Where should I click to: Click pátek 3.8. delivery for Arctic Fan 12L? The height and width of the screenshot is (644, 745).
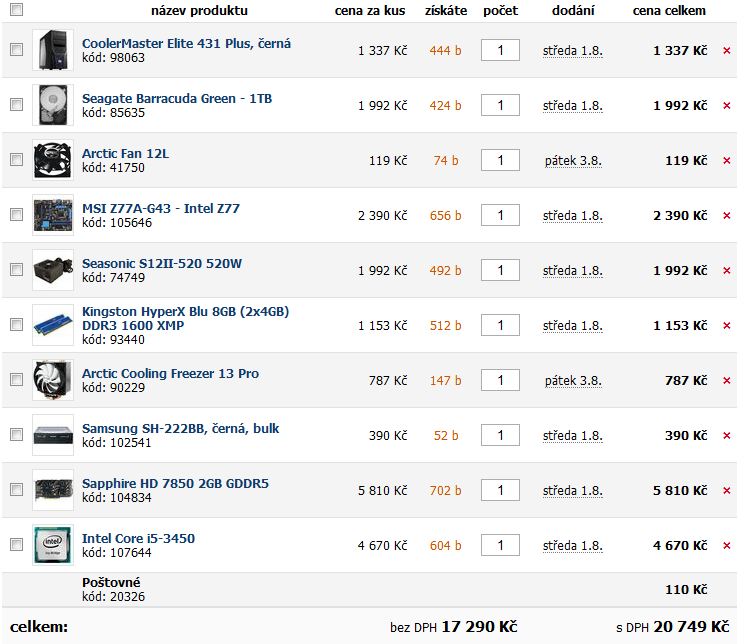coord(573,160)
